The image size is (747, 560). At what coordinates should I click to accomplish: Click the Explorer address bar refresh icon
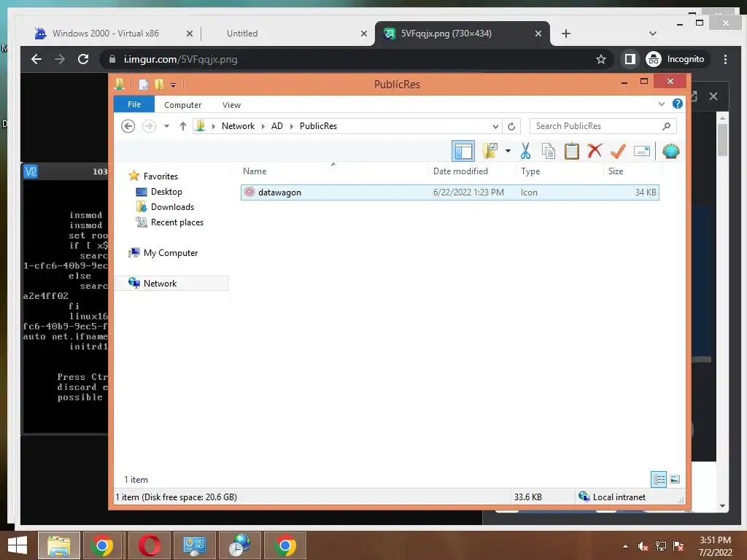coord(511,126)
